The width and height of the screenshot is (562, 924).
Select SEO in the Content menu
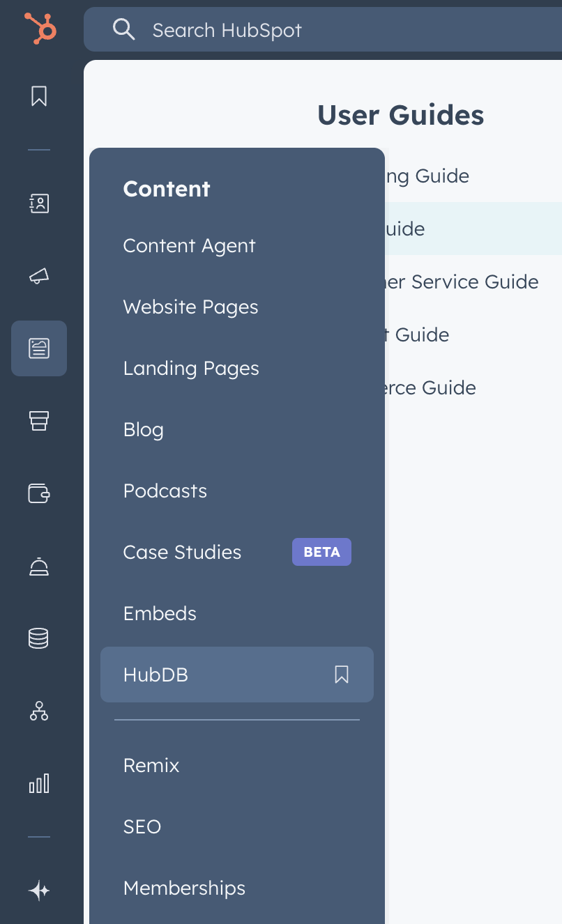click(x=142, y=826)
